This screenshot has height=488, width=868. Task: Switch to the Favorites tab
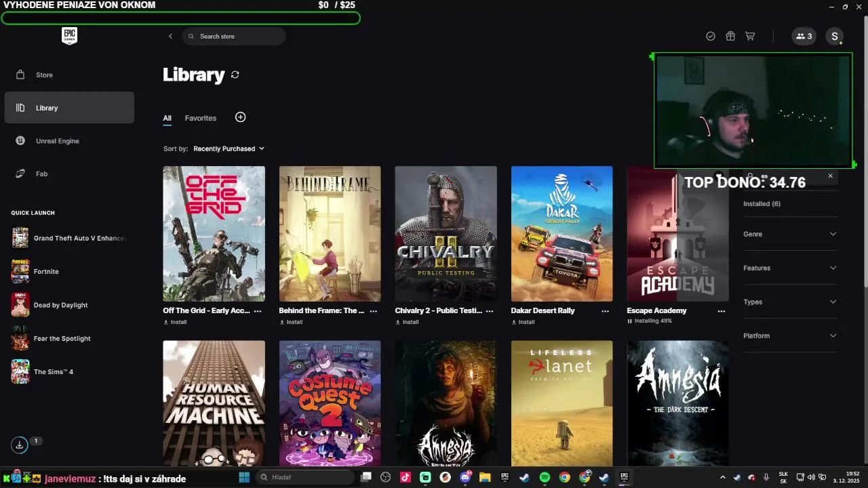[201, 118]
